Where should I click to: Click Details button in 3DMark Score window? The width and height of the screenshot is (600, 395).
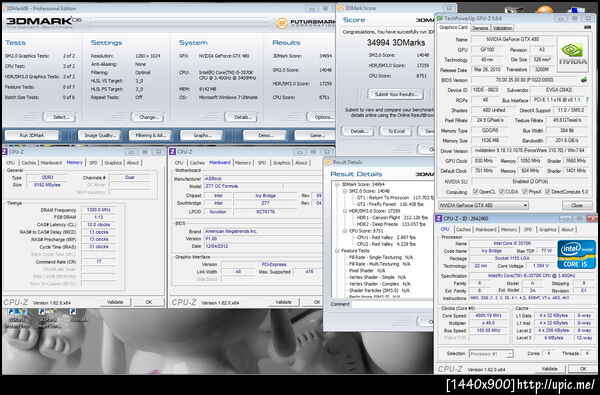[358, 131]
